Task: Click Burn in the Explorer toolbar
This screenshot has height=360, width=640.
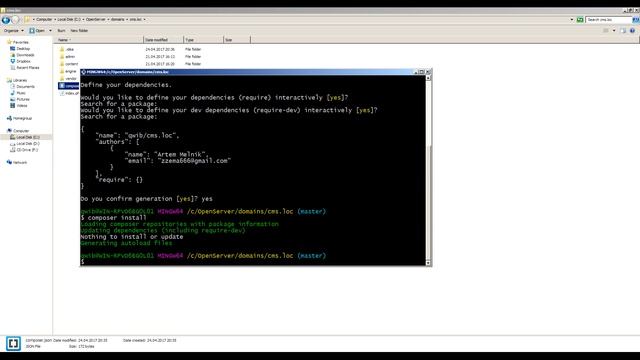Action: click(61, 31)
